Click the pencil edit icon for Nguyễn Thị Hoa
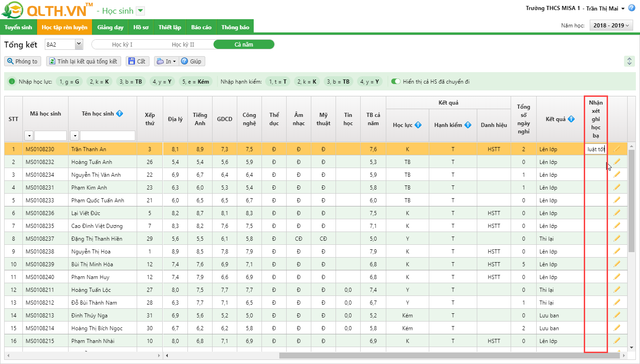640x364 pixels. point(617,251)
